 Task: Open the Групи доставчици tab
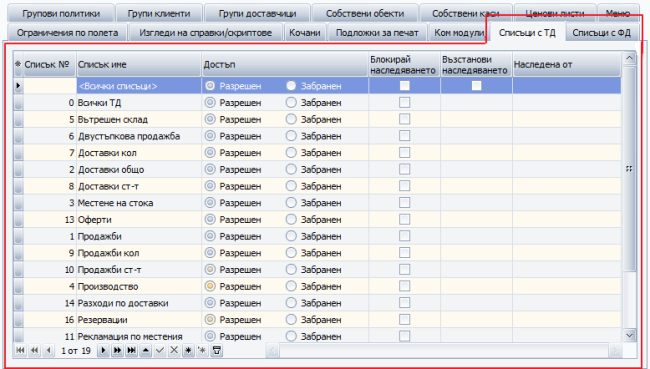click(x=257, y=14)
